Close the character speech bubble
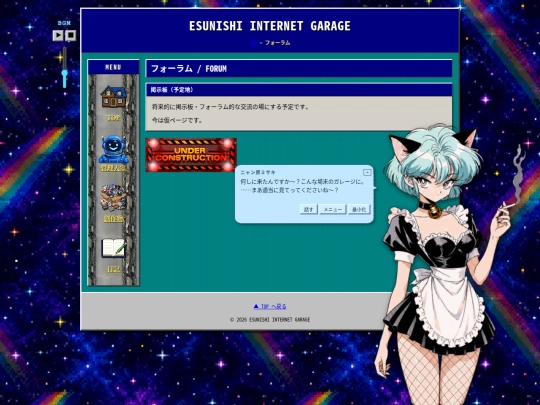Viewport: 540px width, 405px height. point(367,172)
